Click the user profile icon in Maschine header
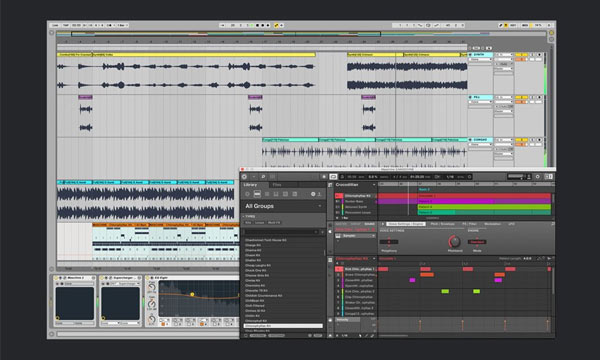This screenshot has width=600, height=360. [529, 176]
